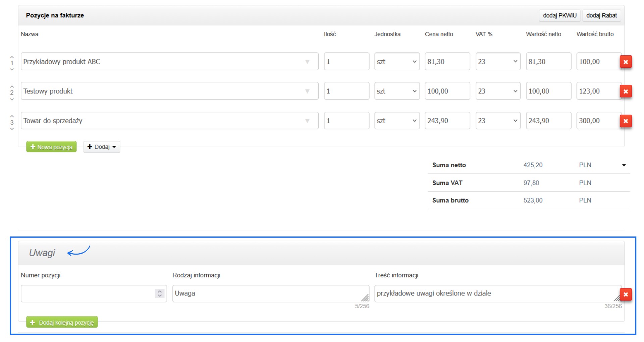644x342 pixels.
Task: Remove the Testowy produkt row
Action: pos(626,91)
